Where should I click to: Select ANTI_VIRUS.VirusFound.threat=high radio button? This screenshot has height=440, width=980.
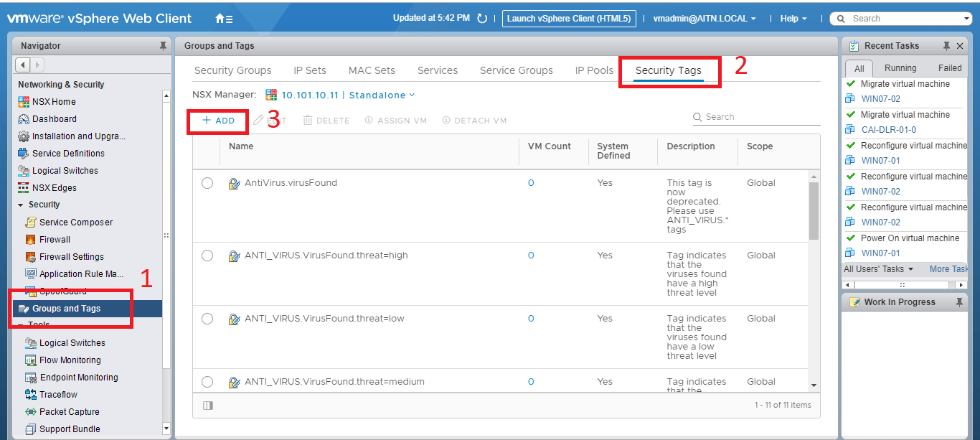(207, 256)
